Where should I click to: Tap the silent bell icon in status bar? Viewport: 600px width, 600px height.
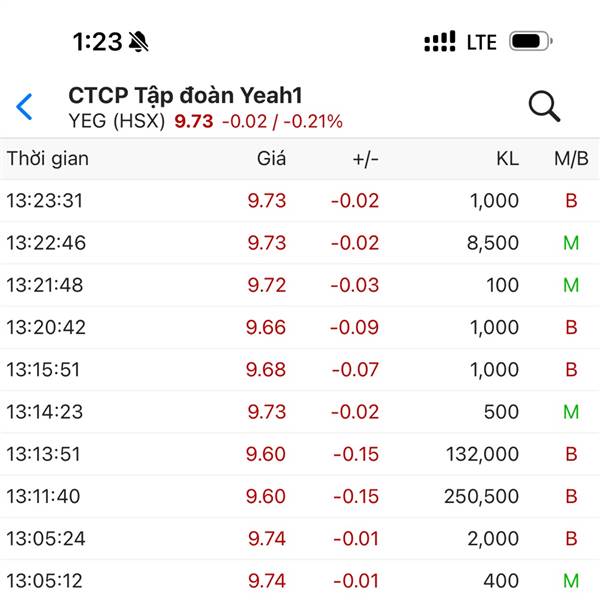(x=139, y=41)
